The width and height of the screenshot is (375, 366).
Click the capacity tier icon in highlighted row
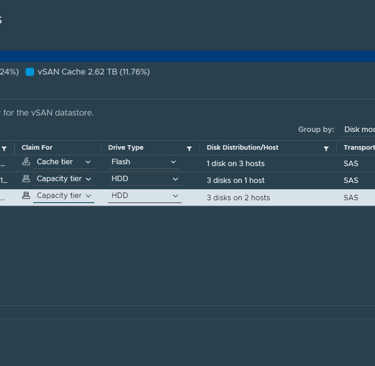pos(26,196)
